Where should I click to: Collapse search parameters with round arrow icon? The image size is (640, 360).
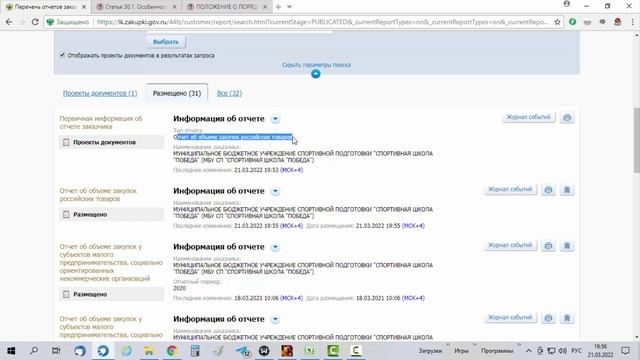[x=316, y=74]
